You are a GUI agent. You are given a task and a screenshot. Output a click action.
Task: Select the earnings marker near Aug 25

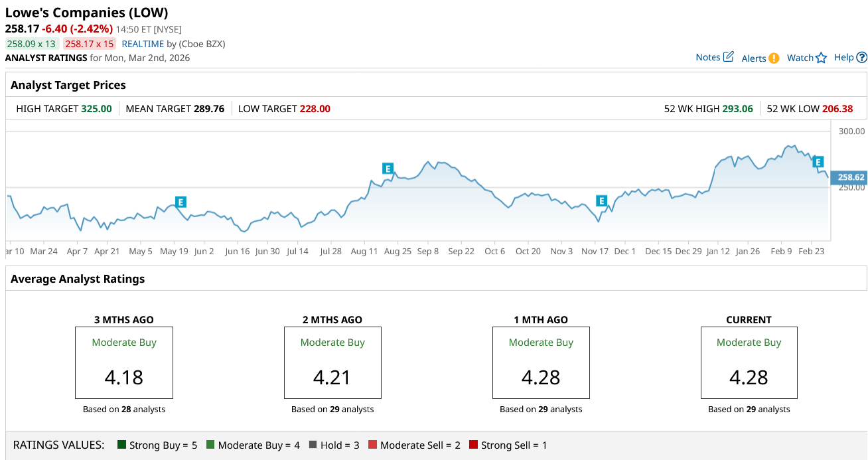click(x=388, y=169)
